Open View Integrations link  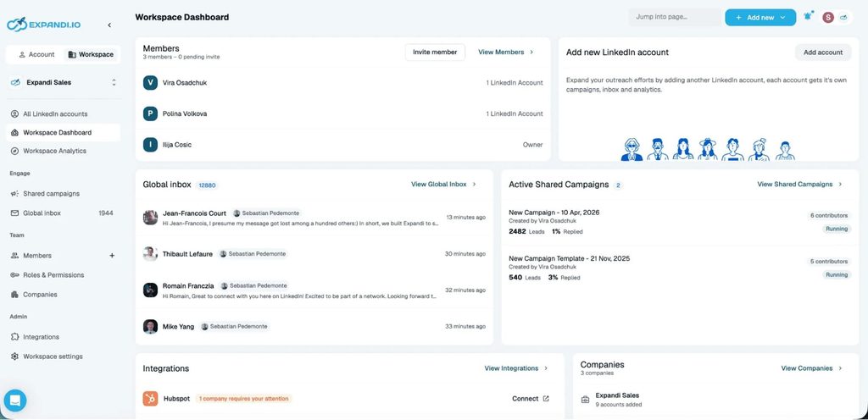click(516, 368)
